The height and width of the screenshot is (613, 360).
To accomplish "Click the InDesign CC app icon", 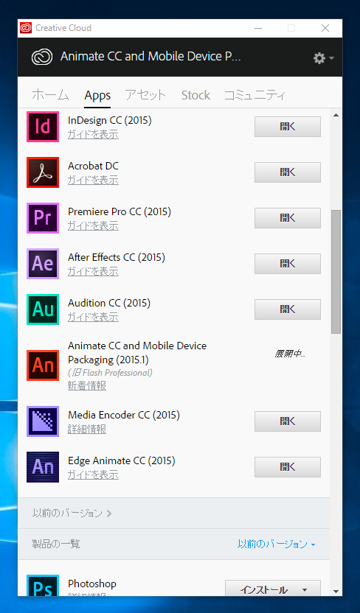I will click(43, 126).
